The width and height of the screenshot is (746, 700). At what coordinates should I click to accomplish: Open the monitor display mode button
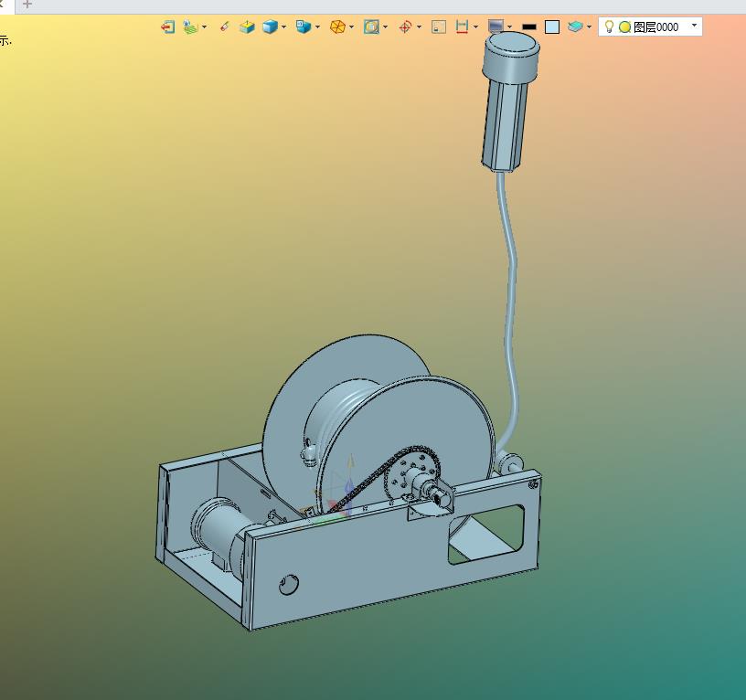point(496,27)
